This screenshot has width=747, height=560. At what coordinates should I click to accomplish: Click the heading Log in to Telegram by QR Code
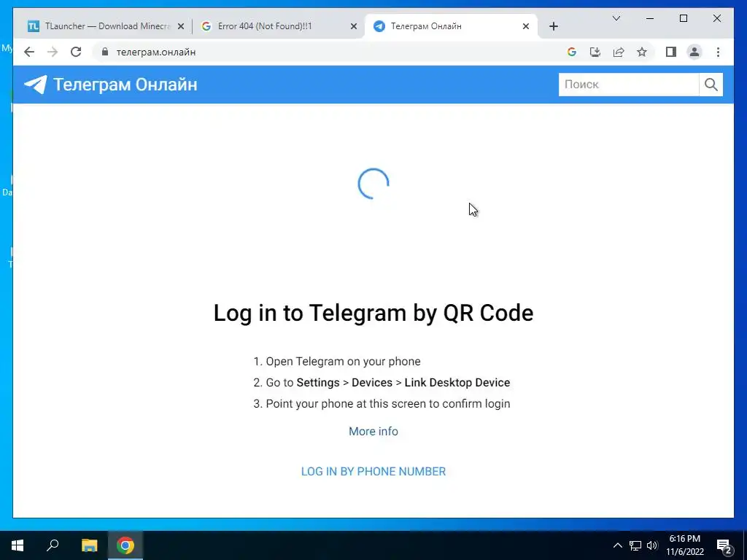tap(373, 313)
